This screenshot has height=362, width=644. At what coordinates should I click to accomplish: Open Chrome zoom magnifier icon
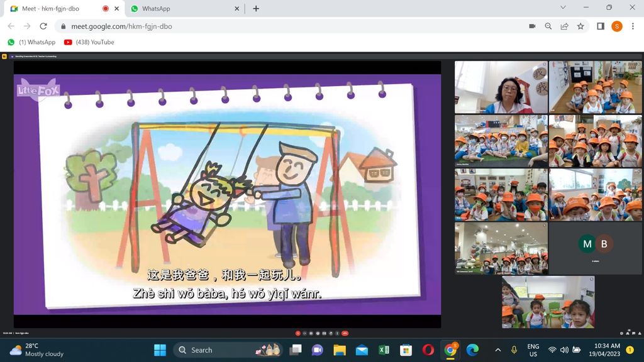[548, 26]
